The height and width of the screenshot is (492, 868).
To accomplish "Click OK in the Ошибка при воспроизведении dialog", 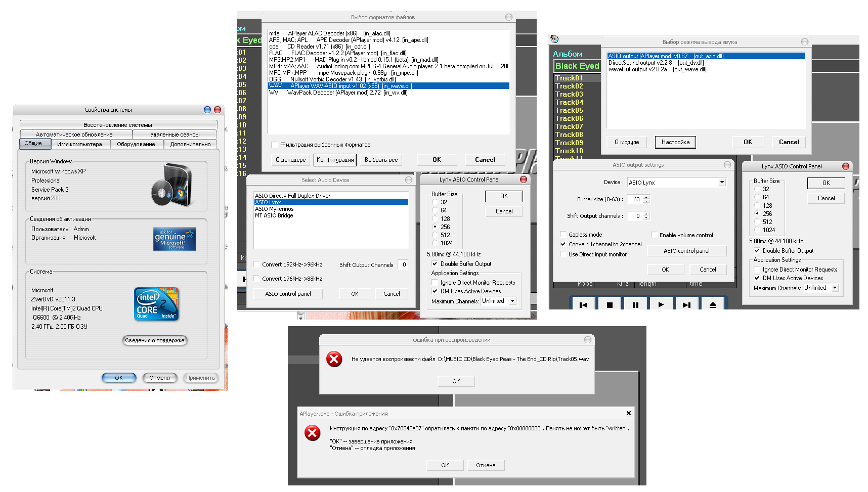I will 456,381.
